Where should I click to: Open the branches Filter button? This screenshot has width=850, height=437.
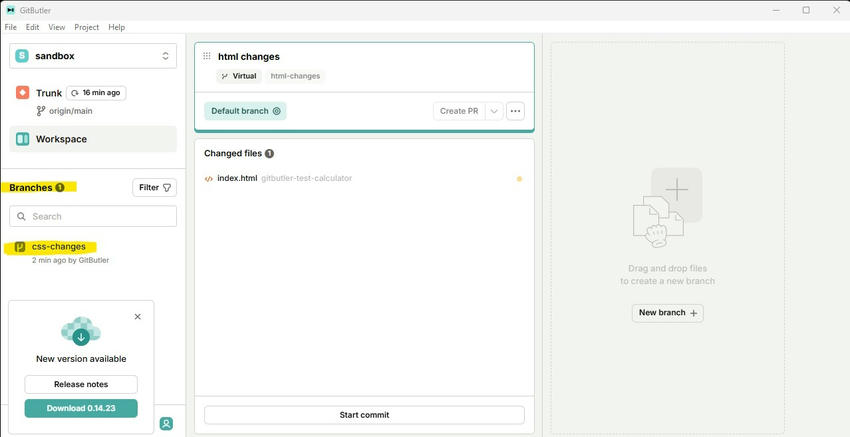pyautogui.click(x=154, y=188)
